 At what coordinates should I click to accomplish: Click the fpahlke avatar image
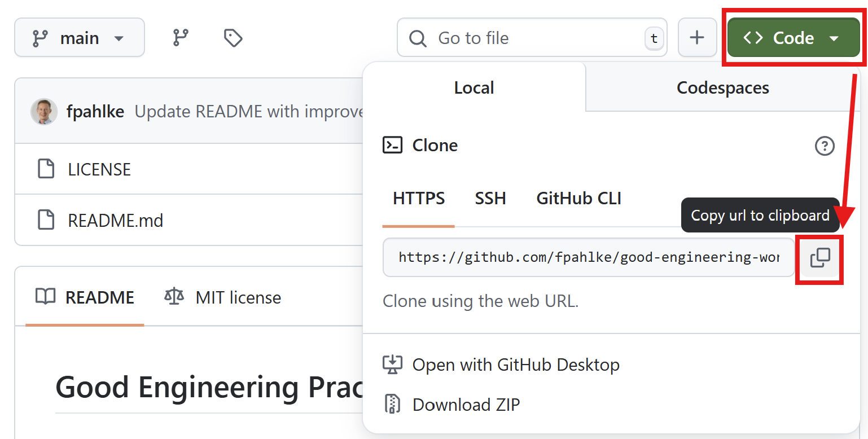click(44, 112)
